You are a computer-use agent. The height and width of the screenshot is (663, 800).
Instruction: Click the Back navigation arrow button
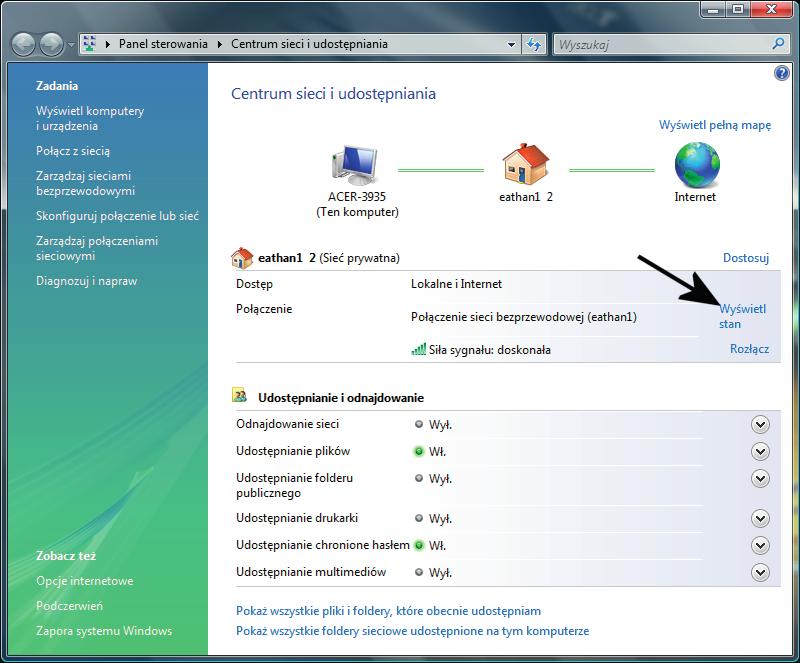pos(23,45)
